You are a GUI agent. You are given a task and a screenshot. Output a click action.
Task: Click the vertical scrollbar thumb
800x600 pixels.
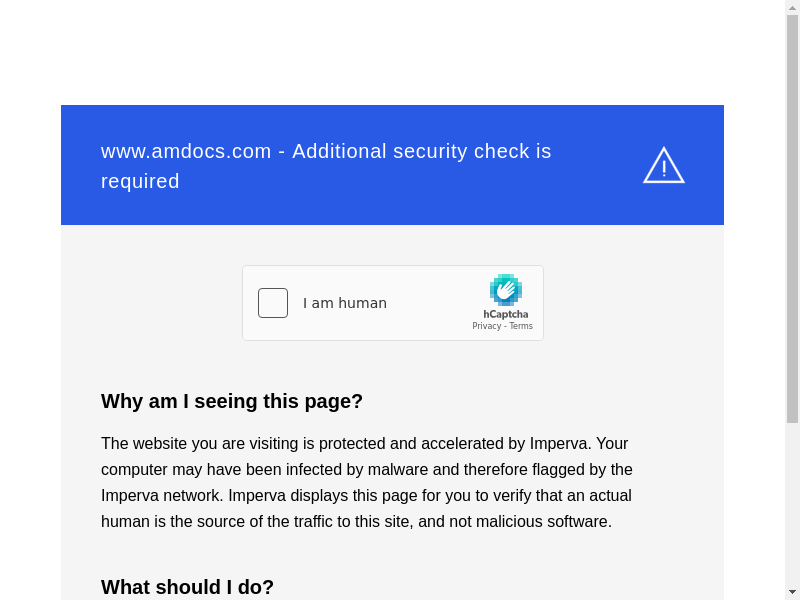click(x=792, y=218)
